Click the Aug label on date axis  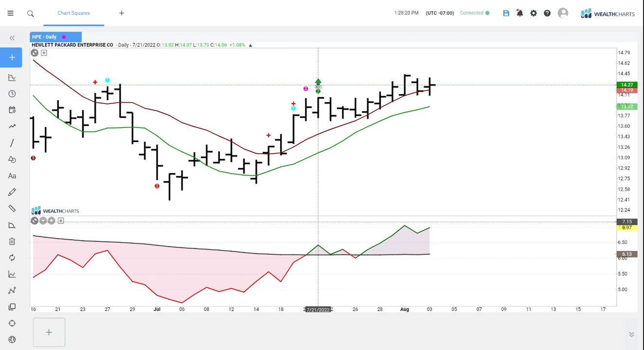click(x=405, y=309)
